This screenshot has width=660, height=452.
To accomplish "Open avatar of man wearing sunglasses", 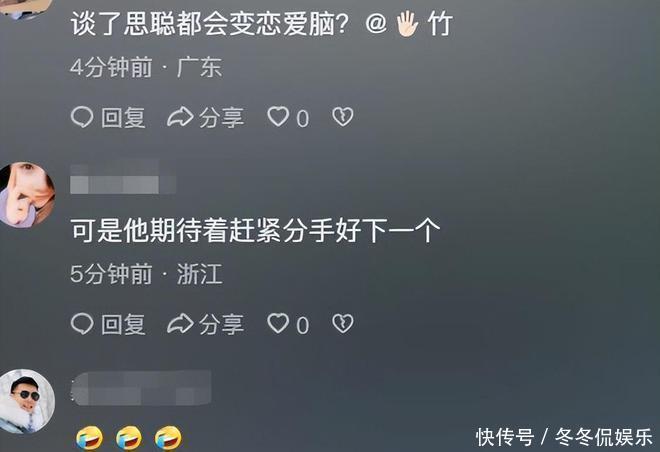I will pos(27,401).
